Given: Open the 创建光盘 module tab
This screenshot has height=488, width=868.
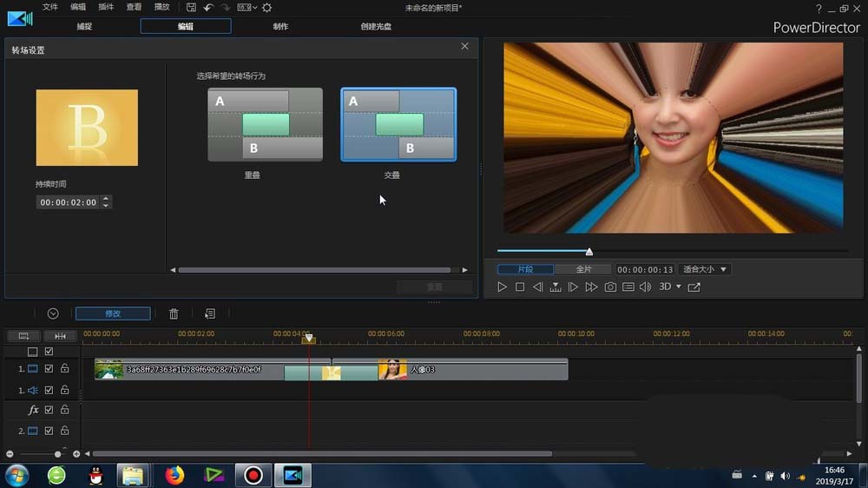Looking at the screenshot, I should tap(376, 26).
